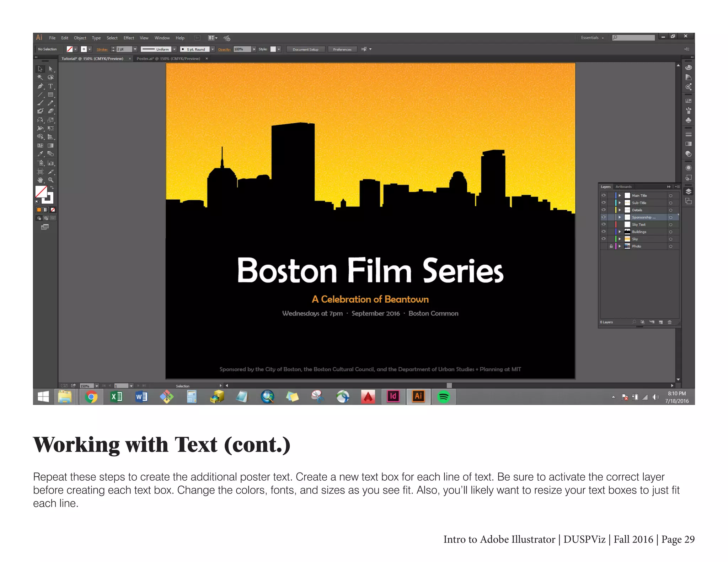Choose the Rotate tool

pyautogui.click(x=40, y=120)
